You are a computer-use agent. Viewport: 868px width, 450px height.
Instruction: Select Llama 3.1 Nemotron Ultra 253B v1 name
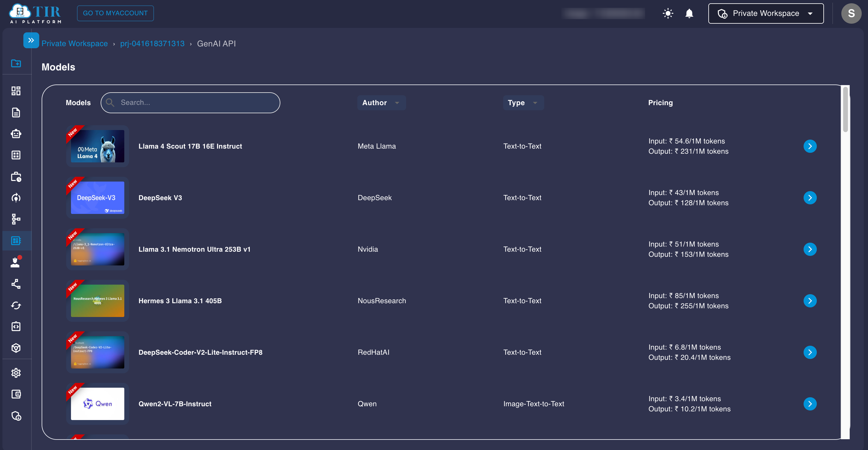pos(194,250)
